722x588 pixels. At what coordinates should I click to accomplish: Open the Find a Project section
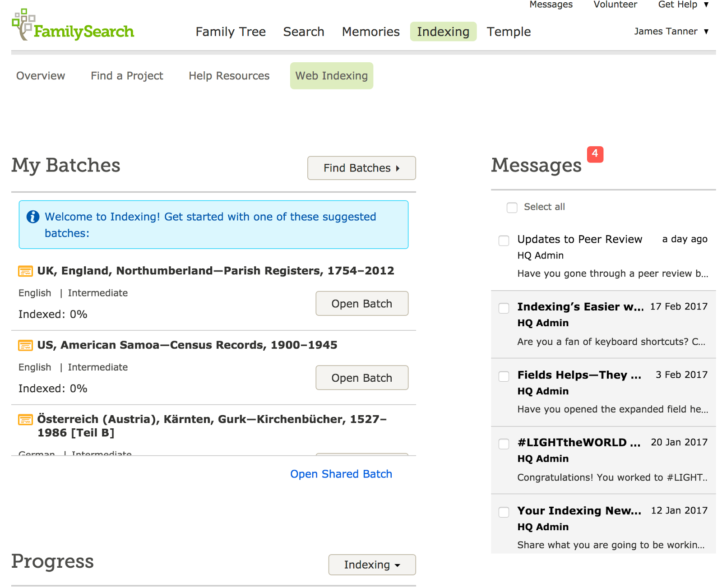pos(127,76)
